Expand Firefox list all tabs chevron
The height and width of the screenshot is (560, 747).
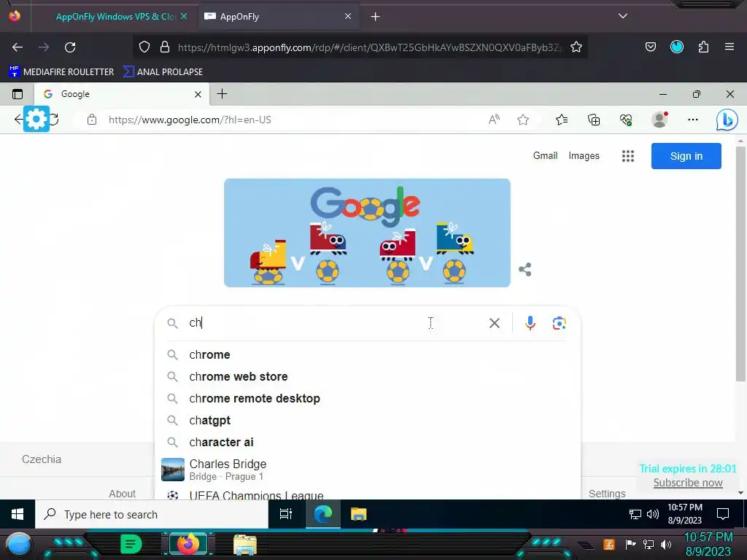[x=623, y=16]
